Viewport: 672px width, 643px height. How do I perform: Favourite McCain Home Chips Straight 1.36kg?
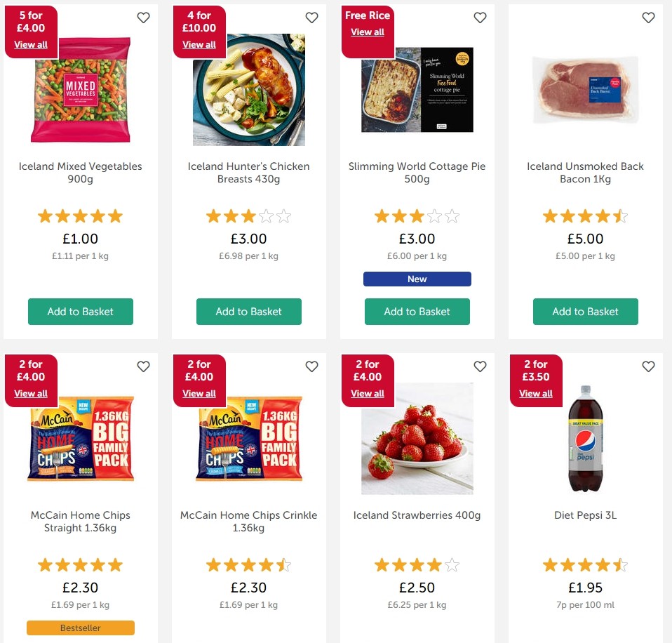click(143, 366)
